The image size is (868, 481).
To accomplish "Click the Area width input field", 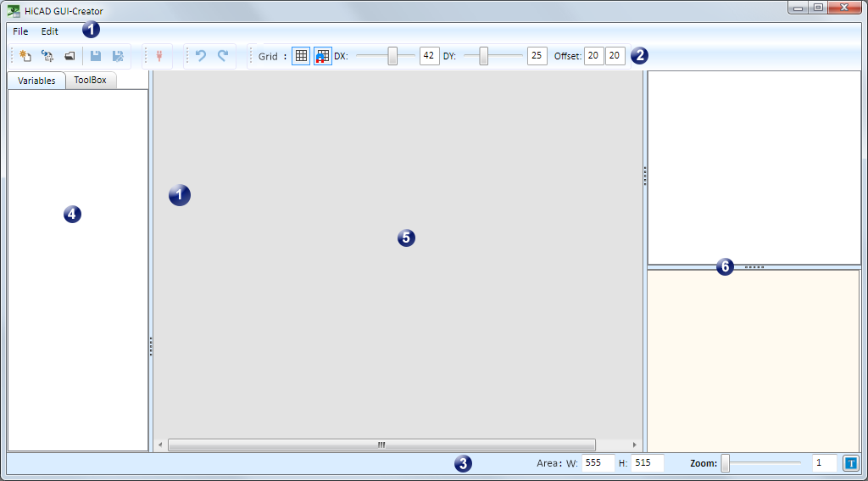I will click(x=598, y=463).
